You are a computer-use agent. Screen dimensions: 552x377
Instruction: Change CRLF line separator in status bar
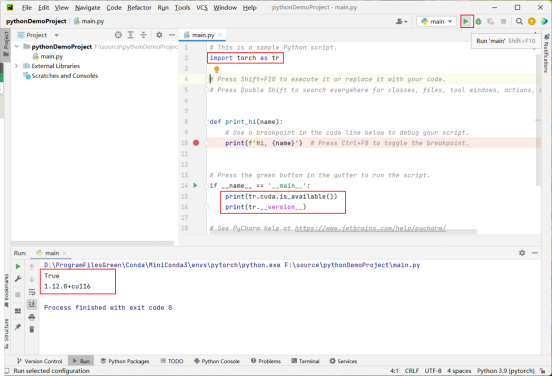412,371
